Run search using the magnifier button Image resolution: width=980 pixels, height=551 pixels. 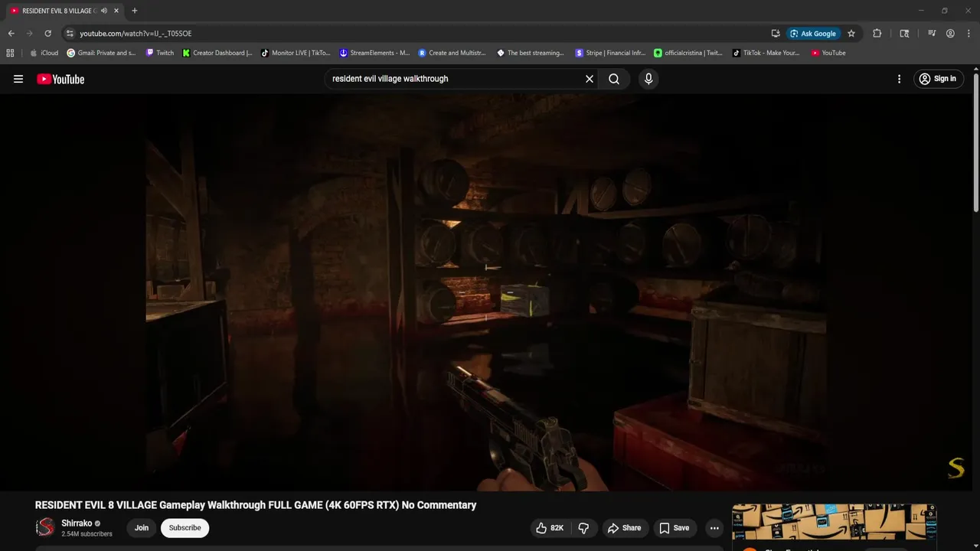tap(614, 79)
